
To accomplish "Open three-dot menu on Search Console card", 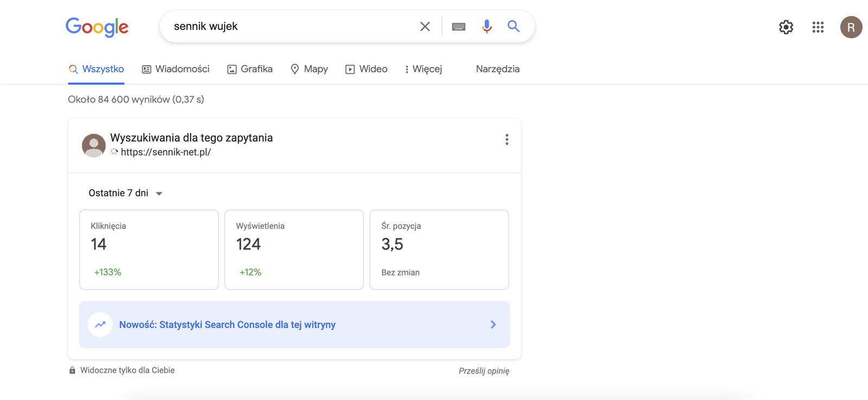I will click(x=507, y=140).
